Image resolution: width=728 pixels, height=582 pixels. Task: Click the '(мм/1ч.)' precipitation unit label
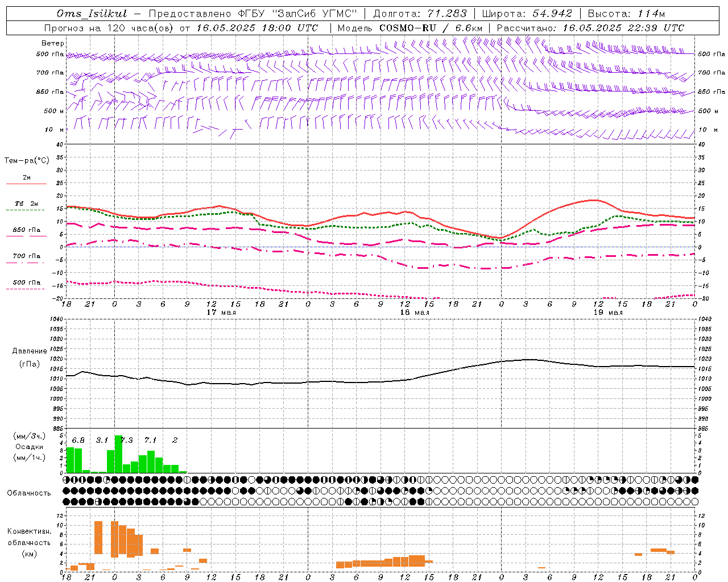(x=28, y=457)
